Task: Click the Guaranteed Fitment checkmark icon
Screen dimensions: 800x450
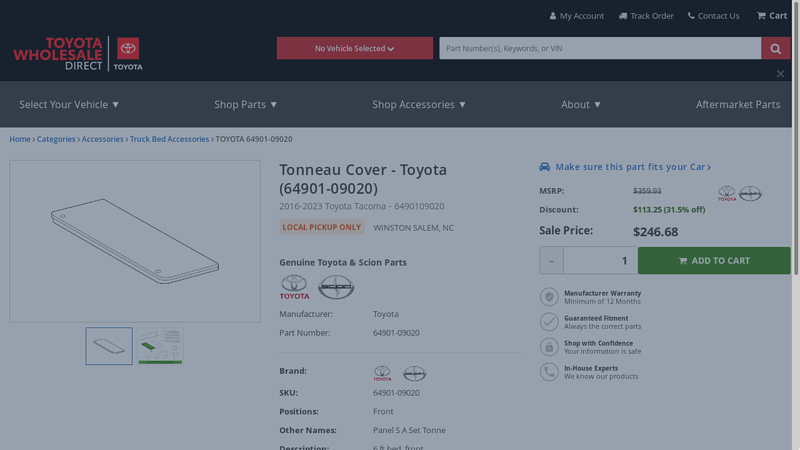Action: coord(549,322)
